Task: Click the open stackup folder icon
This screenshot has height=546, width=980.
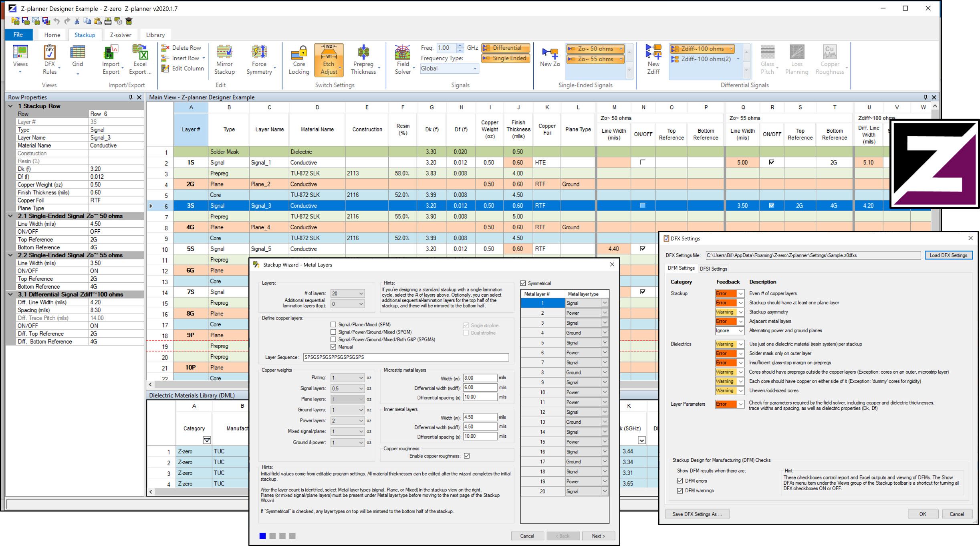Action: [x=15, y=21]
